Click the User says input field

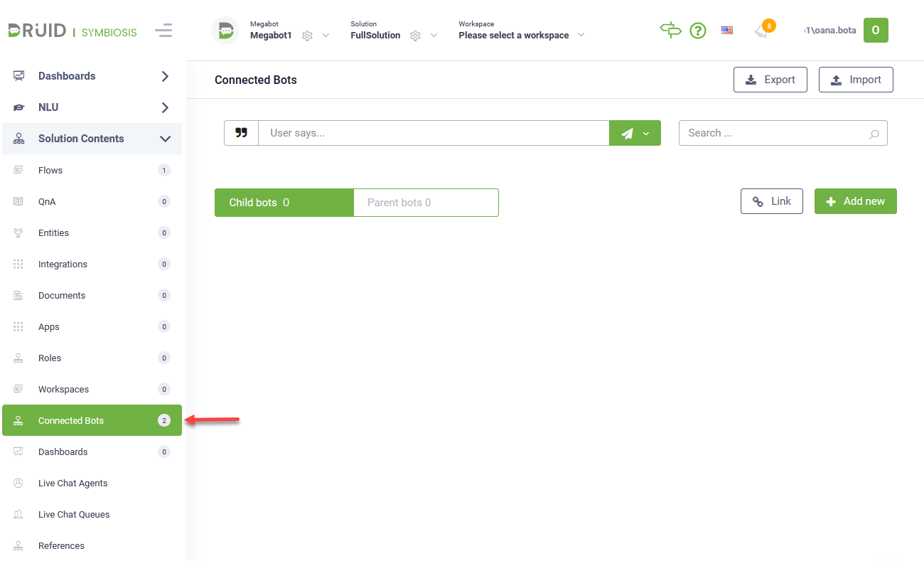coord(433,133)
